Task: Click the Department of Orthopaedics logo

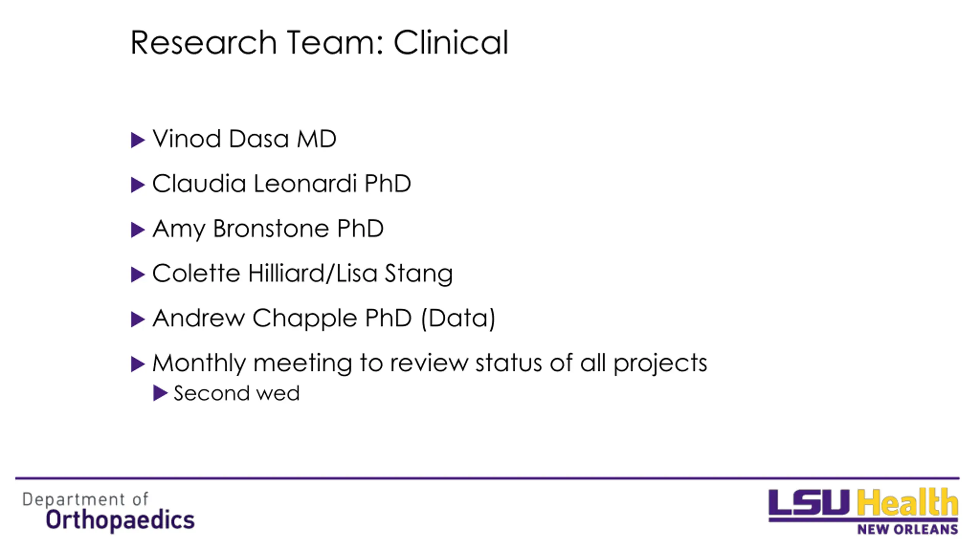Action: (x=109, y=511)
